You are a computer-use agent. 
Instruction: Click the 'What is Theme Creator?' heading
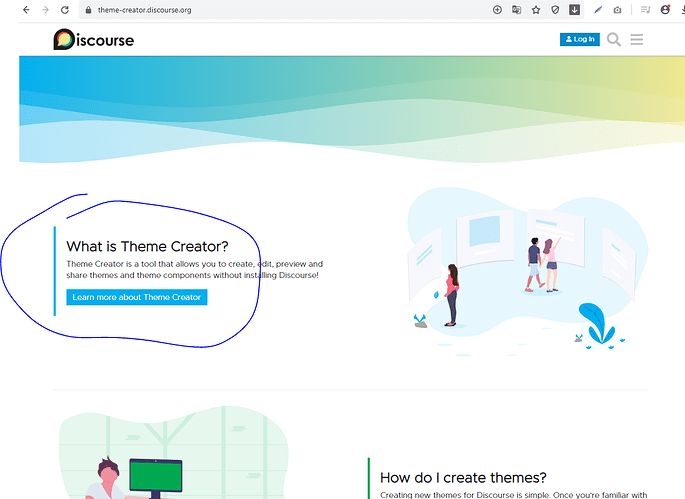click(x=147, y=246)
